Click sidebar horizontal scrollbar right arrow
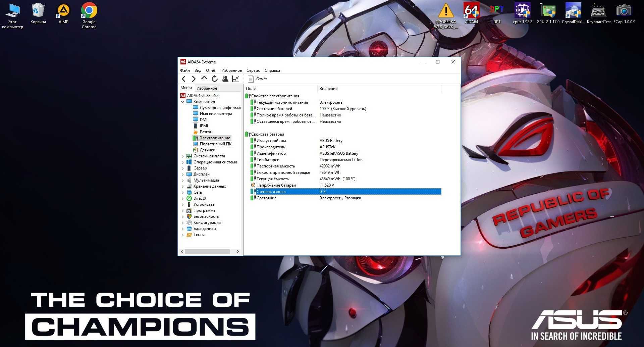Viewport: 644px width, 347px height. point(237,251)
